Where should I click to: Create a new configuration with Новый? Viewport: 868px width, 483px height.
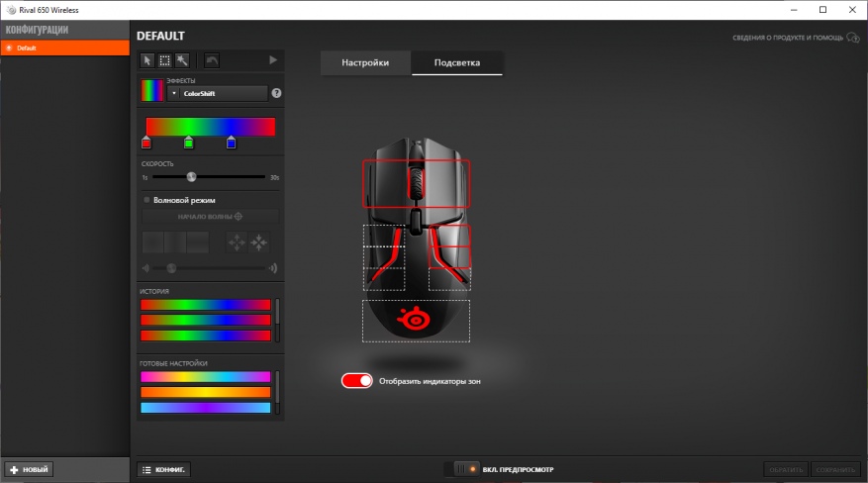[x=29, y=469]
